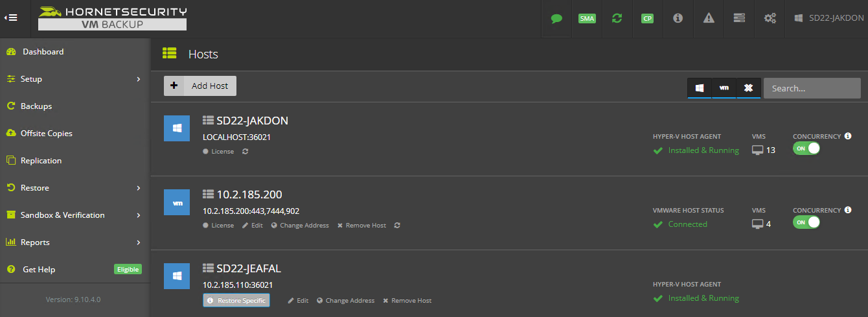Collapse the sidebar with the hamburger button
868x317 pixels.
[x=11, y=18]
